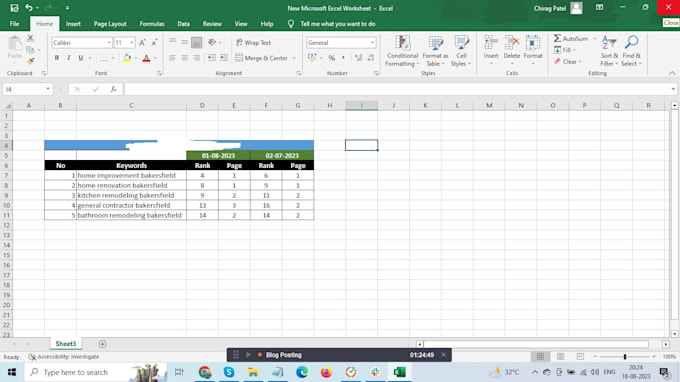Open the Find & Select menu
The image size is (680, 382).
[x=631, y=51]
